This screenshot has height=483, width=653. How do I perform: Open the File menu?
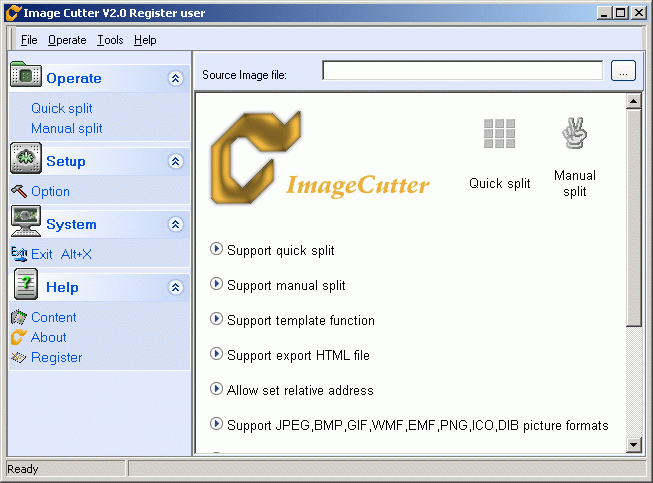(29, 40)
